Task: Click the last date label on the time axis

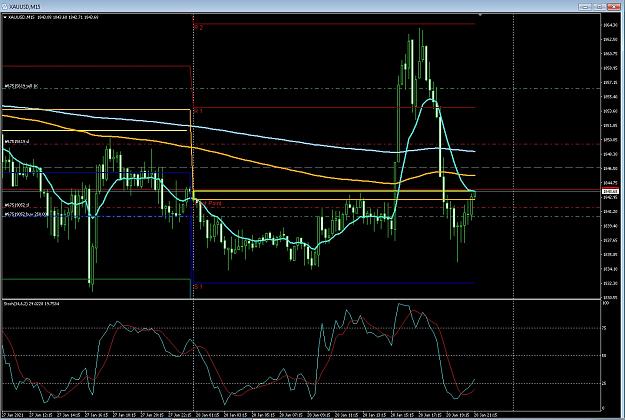Action: pyautogui.click(x=485, y=415)
